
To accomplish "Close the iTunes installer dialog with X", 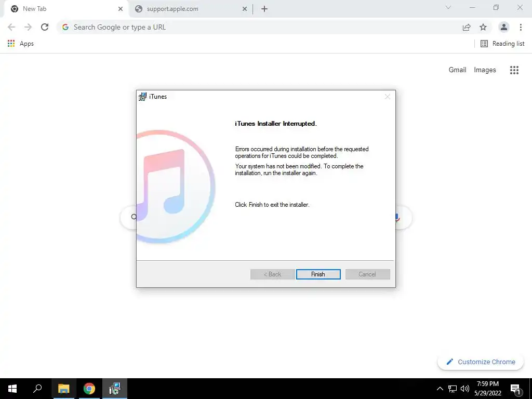I will coord(388,97).
